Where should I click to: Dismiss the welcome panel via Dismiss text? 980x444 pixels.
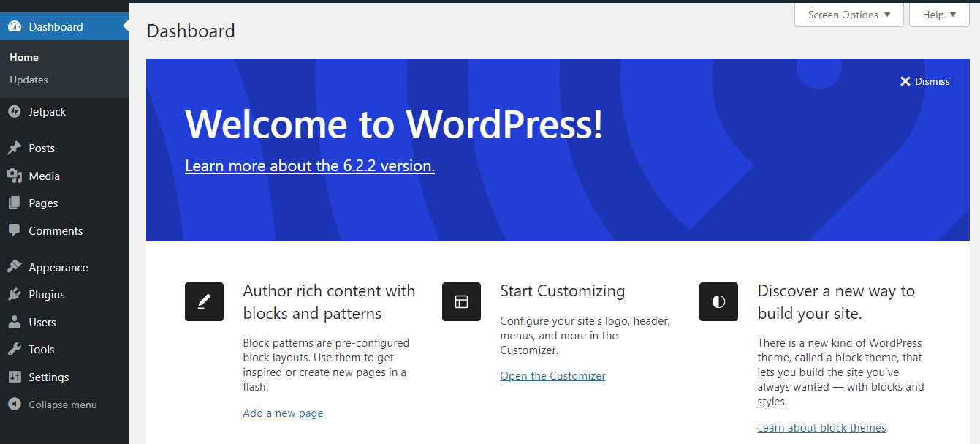(932, 81)
